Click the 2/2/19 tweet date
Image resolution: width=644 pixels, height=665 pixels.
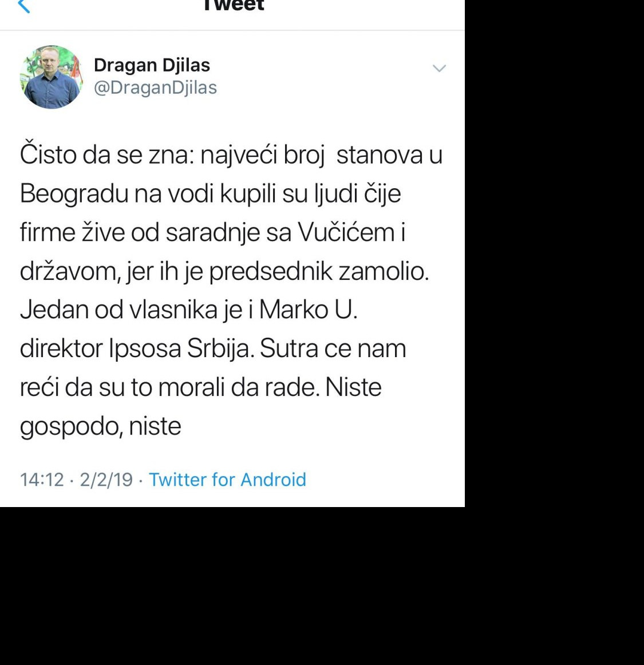[x=106, y=480]
